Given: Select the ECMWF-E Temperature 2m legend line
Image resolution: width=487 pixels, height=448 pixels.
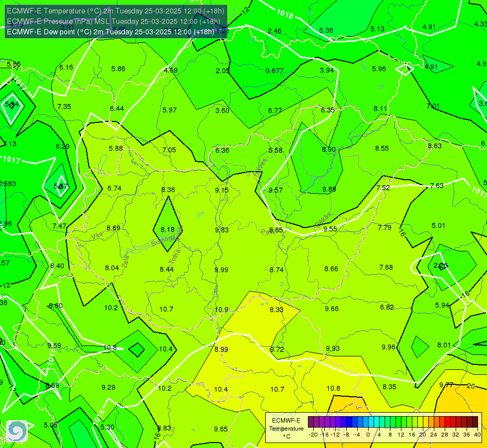Looking at the screenshot, I should [115, 11].
